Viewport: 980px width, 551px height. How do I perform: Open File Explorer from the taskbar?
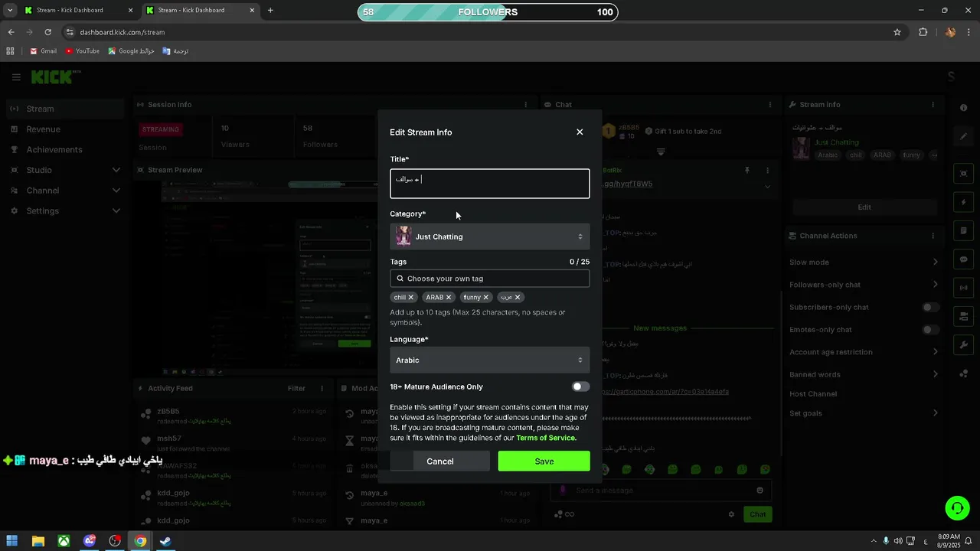[38, 541]
